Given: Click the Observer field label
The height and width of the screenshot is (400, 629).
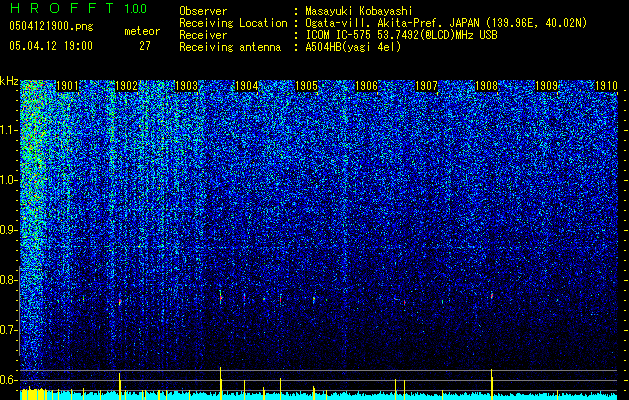Looking at the screenshot, I should (203, 11).
